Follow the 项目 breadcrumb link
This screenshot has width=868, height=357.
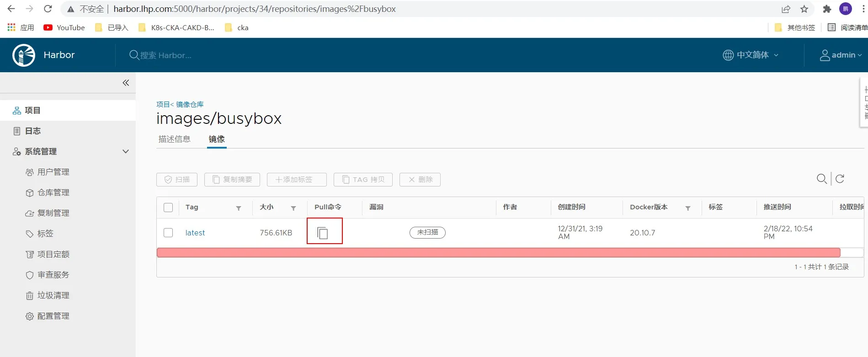click(163, 104)
